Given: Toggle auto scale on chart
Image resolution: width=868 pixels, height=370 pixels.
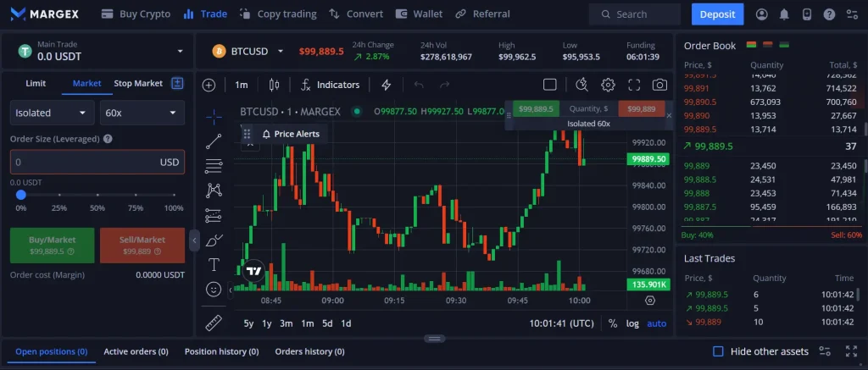Looking at the screenshot, I should (657, 323).
